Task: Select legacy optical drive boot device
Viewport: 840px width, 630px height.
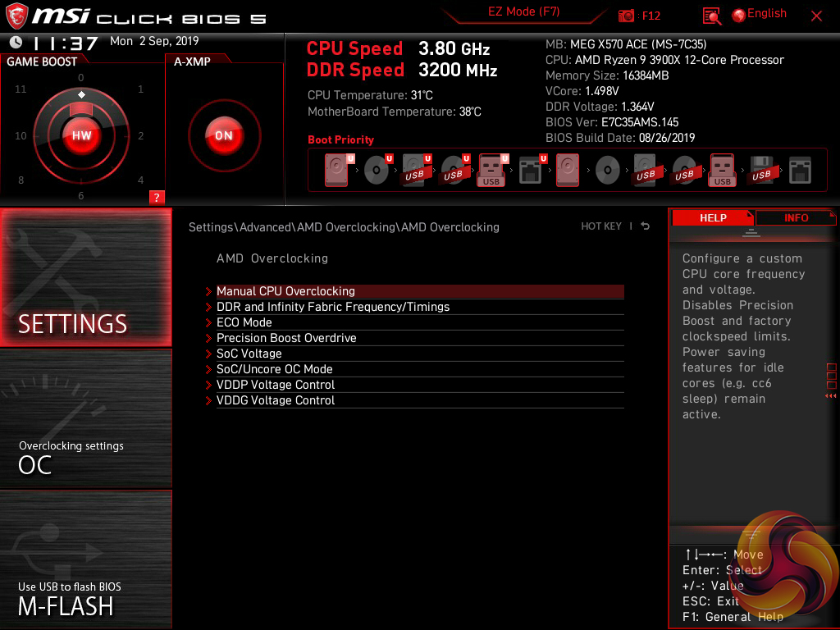Action: click(608, 171)
